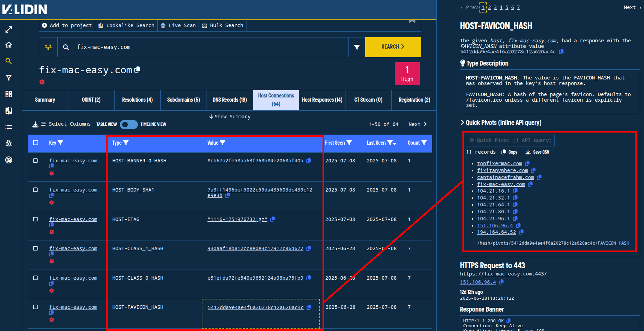Click the pivot graph icon in search bar
644x331 pixels.
point(48,47)
